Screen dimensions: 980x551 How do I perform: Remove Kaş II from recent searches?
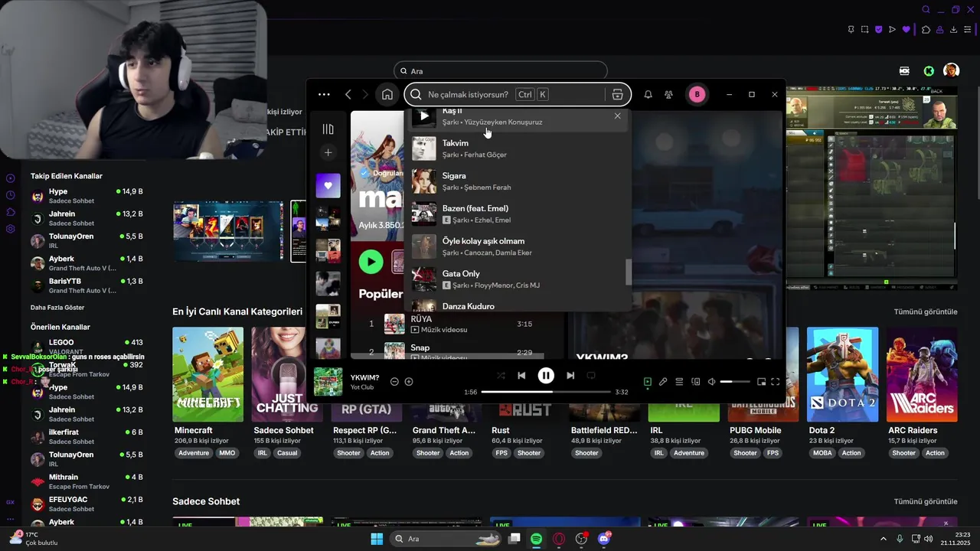(x=618, y=116)
